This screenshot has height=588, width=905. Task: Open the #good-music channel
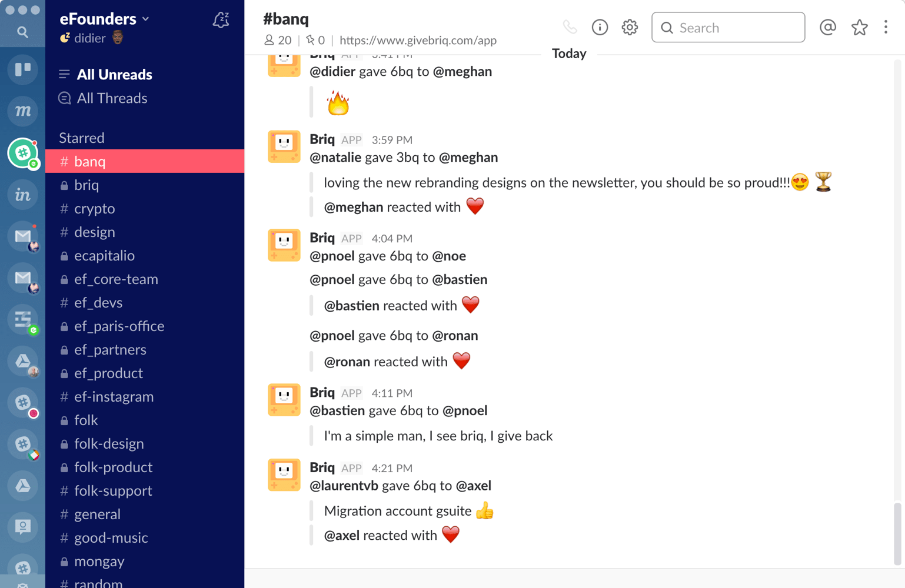[x=145, y=537]
